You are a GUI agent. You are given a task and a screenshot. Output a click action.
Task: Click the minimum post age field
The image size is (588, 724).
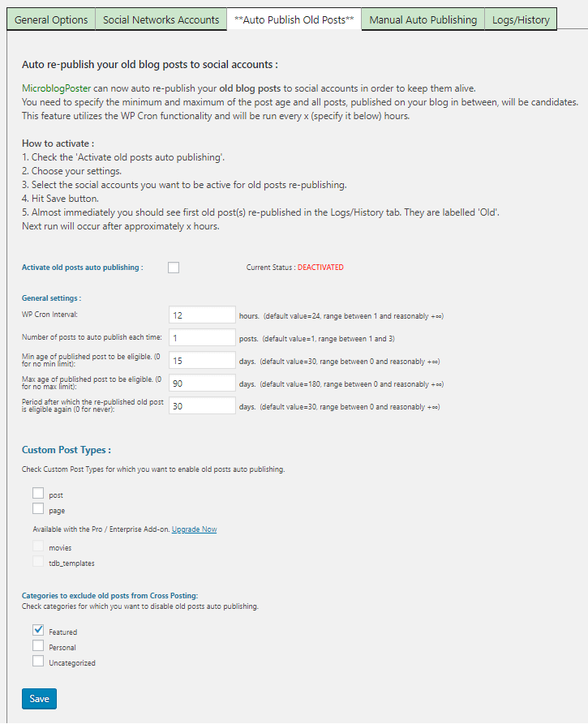[x=202, y=360]
